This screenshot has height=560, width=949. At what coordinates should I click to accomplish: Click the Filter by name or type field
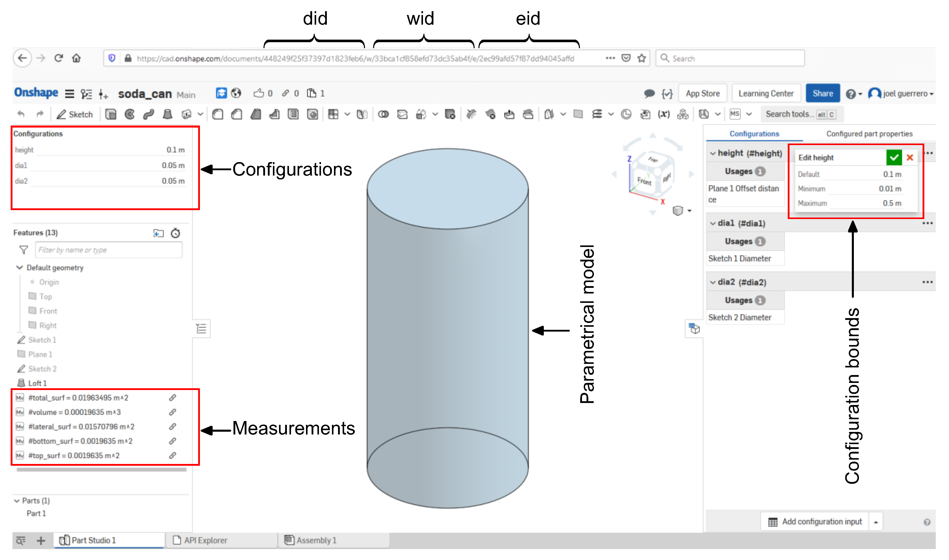click(109, 250)
